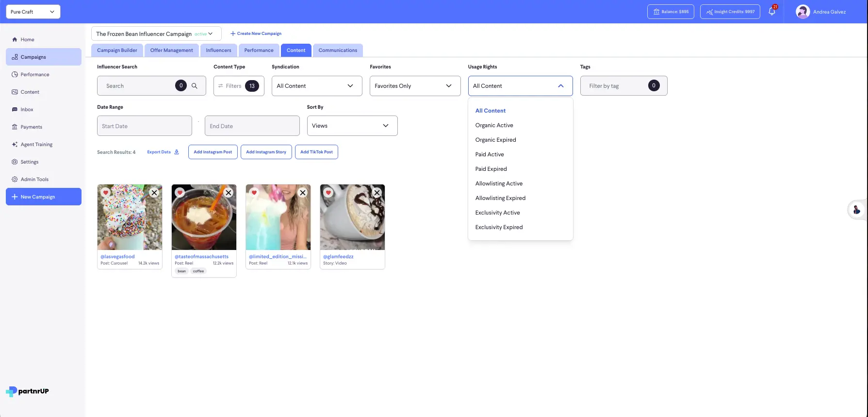This screenshot has width=868, height=417.
Task: Click Add TikTok Post button
Action: tap(316, 152)
